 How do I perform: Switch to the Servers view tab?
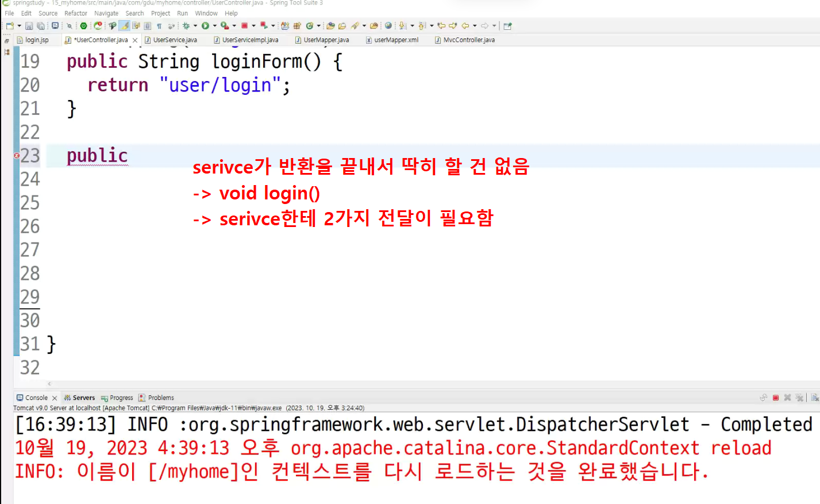pos(79,398)
